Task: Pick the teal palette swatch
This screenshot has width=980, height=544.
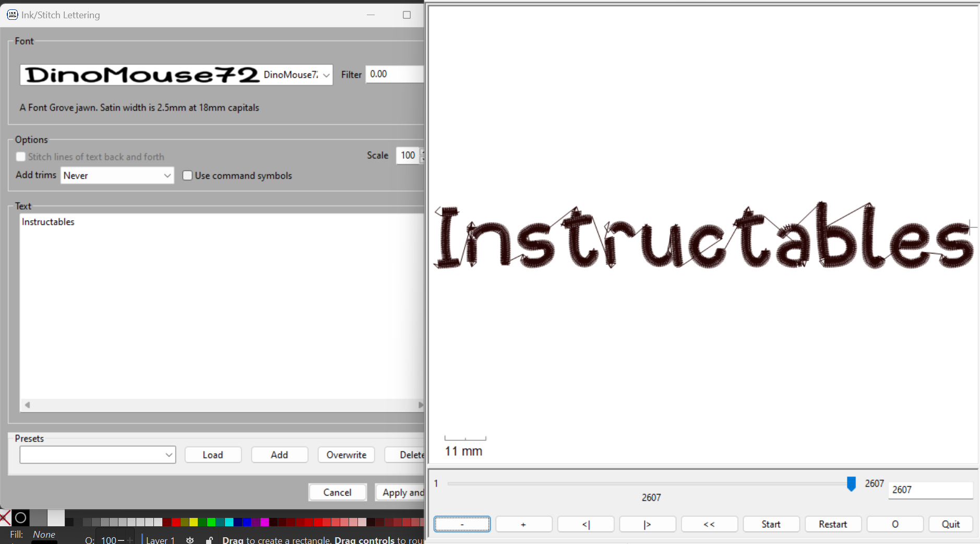Action: (220, 522)
